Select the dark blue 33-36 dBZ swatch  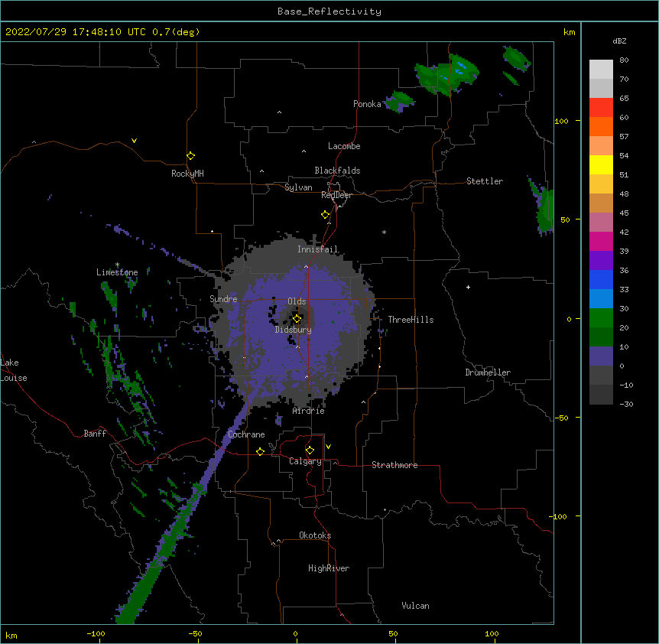tap(601, 279)
